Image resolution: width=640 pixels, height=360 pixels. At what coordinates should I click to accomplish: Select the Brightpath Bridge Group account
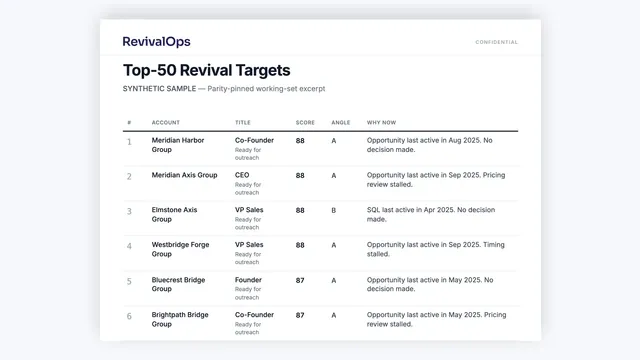click(x=180, y=319)
